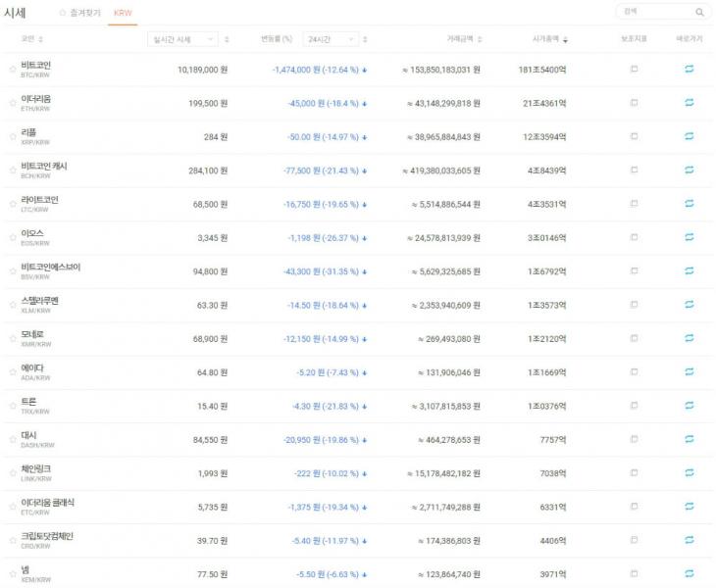Screen dimensions: 716x588
Task: Click the 바로가기 column header
Action: [690, 39]
